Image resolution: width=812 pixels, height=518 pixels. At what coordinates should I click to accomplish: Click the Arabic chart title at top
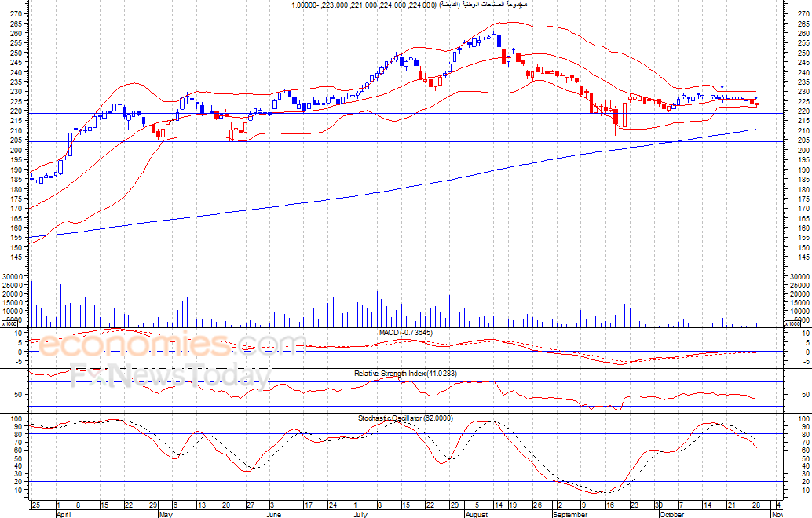[409, 5]
